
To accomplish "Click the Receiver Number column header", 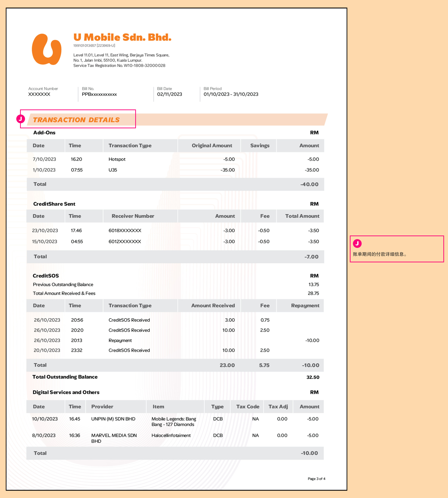I will coord(133,216).
